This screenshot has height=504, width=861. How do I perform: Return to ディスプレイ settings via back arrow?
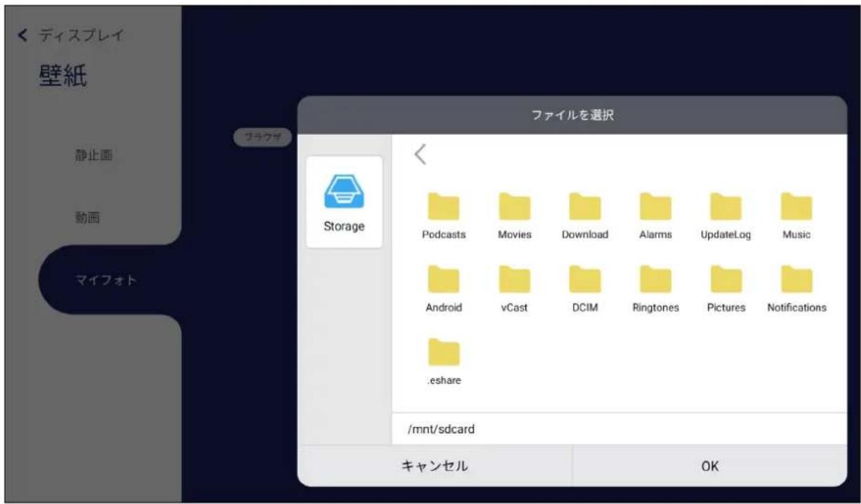click(x=24, y=36)
